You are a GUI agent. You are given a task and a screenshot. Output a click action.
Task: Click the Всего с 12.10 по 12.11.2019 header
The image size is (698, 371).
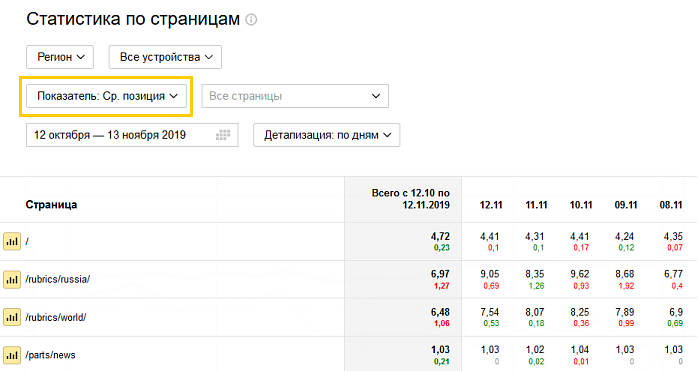point(410,199)
